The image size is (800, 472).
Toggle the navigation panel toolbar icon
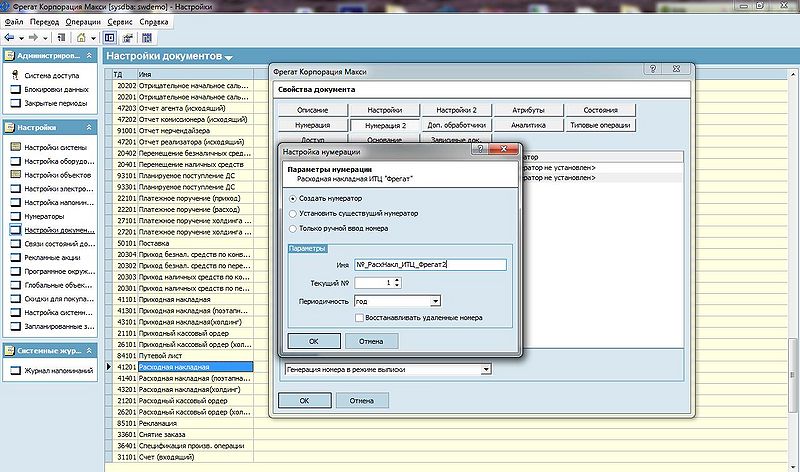click(x=109, y=38)
